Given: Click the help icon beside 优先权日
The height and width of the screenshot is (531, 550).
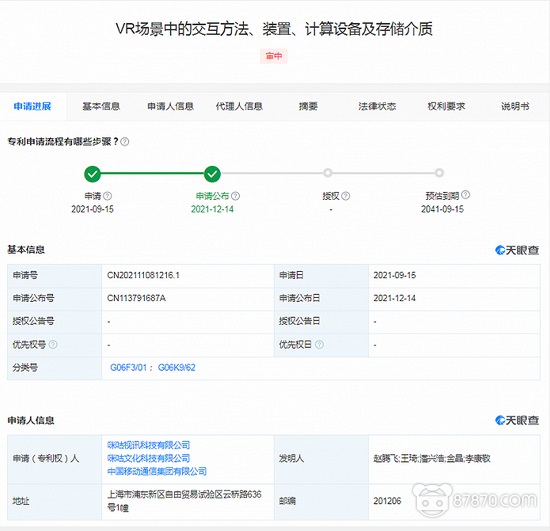Looking at the screenshot, I should point(319,344).
